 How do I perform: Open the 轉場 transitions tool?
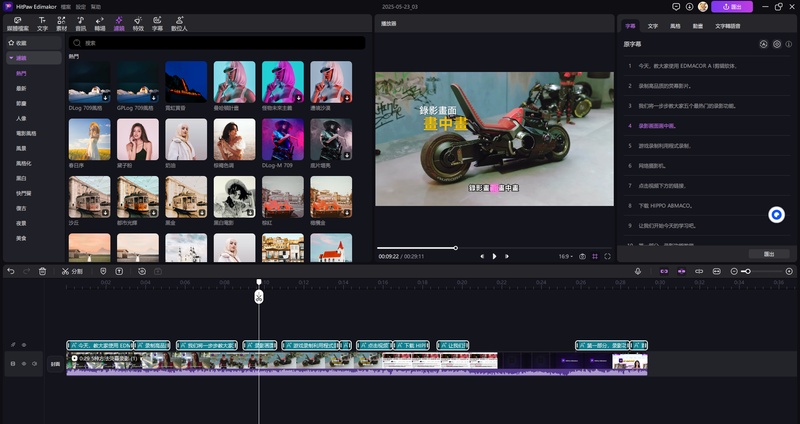(99, 24)
